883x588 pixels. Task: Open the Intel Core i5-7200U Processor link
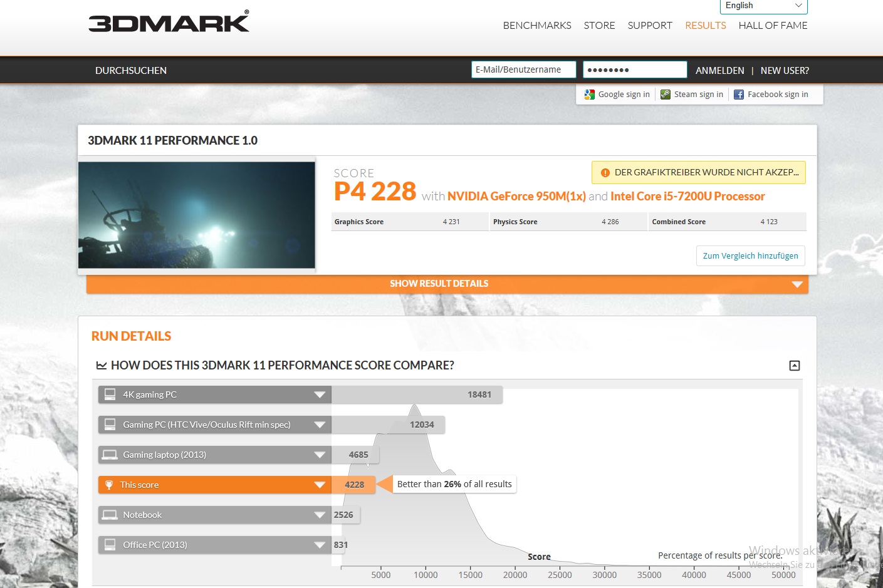tap(688, 197)
